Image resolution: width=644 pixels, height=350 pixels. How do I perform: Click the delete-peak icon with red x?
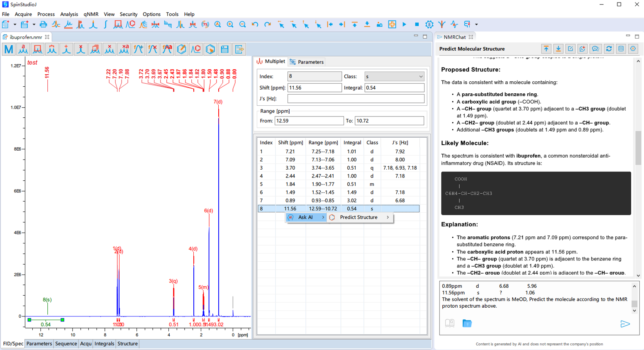click(80, 49)
